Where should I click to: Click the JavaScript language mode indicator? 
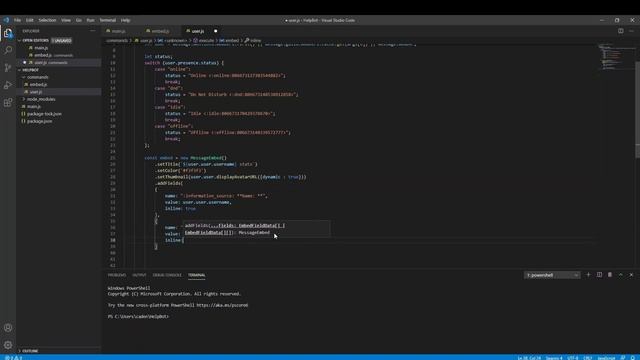point(606,358)
